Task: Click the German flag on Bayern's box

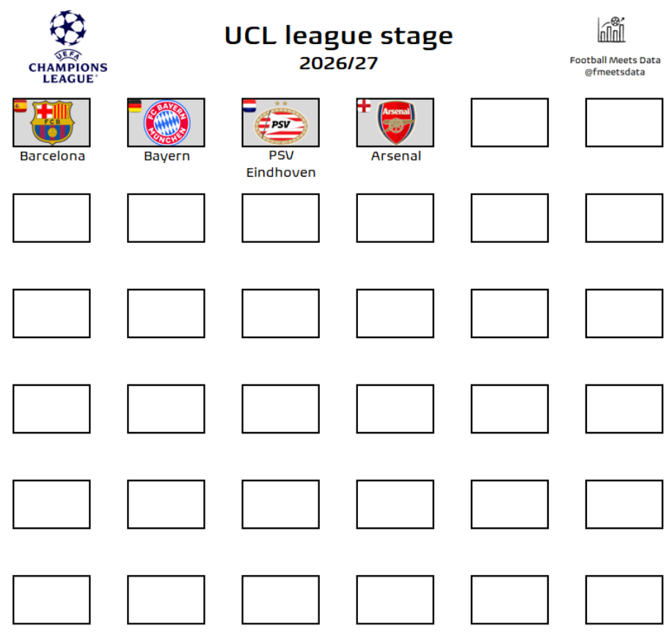Action: click(x=134, y=106)
